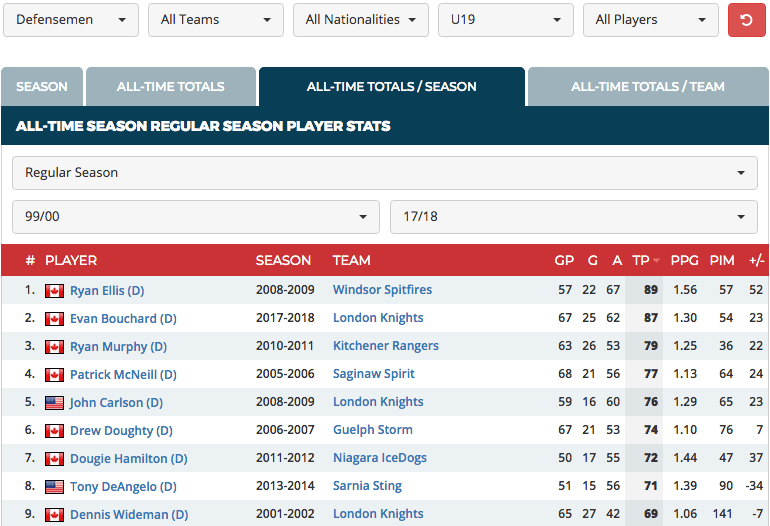This screenshot has width=770, height=526.
Task: Open the All Nationalities dropdown
Action: [360, 20]
